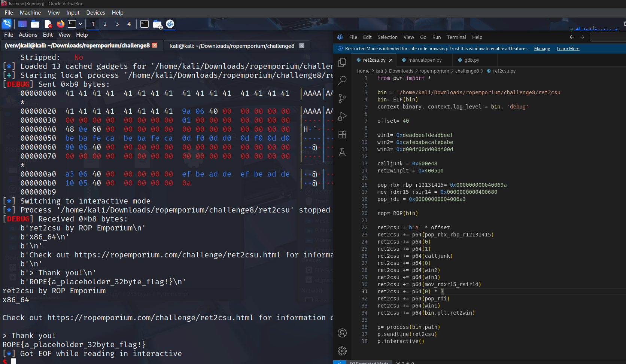The width and height of the screenshot is (626, 364).
Task: Click 'home' in editor breadcrumb
Action: point(363,71)
